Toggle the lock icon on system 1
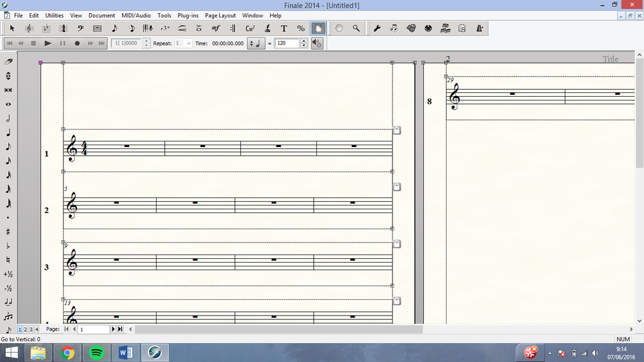Viewport: 644px width, 362px height. [397, 131]
